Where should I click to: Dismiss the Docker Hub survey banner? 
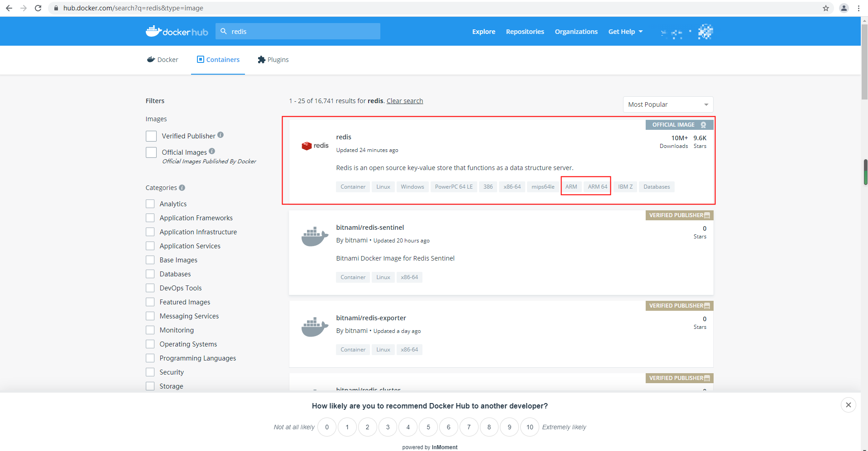pos(848,404)
